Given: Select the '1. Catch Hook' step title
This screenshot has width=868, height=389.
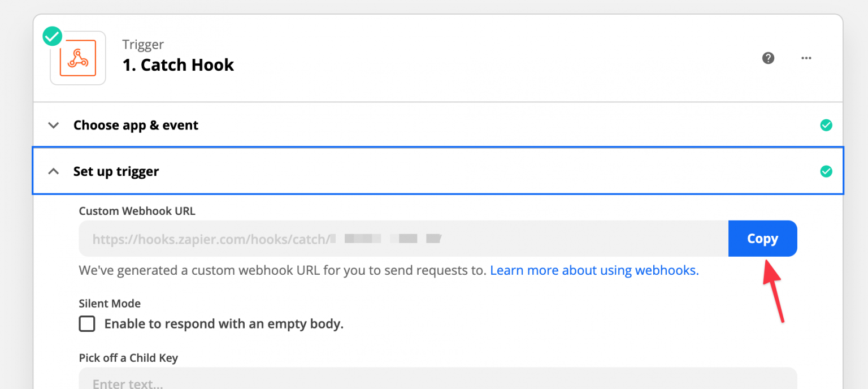Looking at the screenshot, I should (x=178, y=64).
